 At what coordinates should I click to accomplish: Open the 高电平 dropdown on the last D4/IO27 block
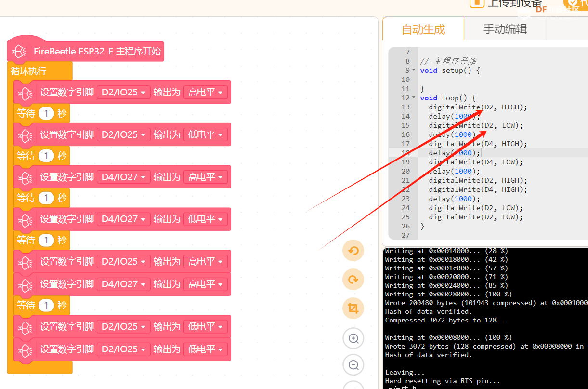pos(206,284)
